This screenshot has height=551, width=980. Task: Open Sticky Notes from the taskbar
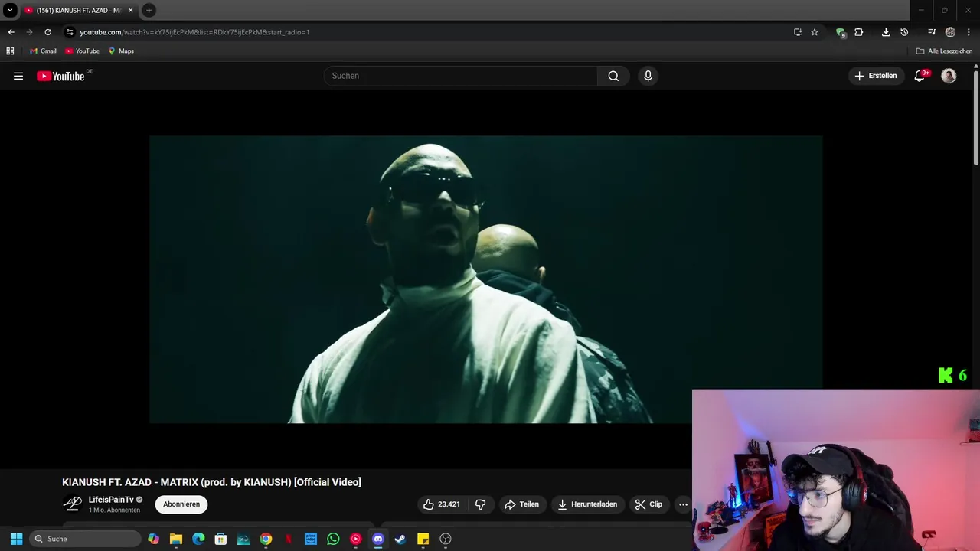[x=423, y=539]
